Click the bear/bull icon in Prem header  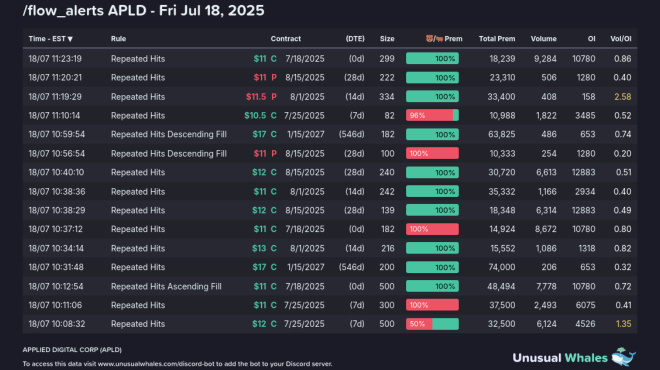pos(434,39)
